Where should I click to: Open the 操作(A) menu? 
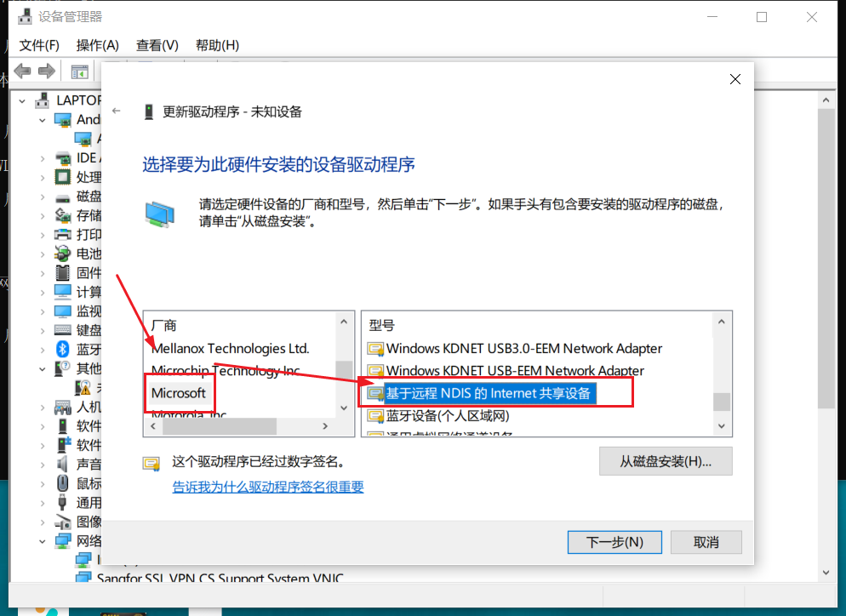click(98, 45)
